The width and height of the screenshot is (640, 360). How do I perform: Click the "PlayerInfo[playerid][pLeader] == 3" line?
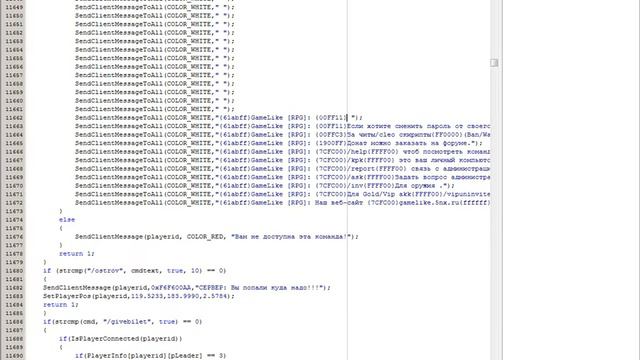click(150, 356)
